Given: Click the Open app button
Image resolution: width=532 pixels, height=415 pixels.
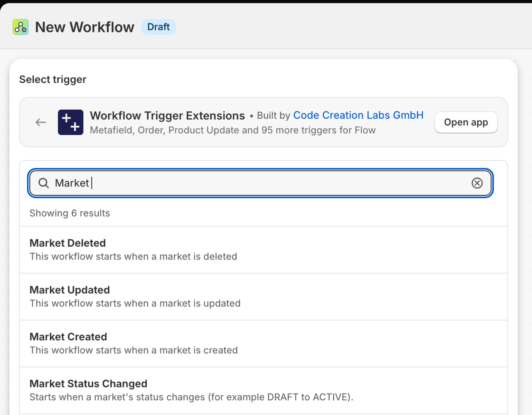Looking at the screenshot, I should (x=466, y=122).
